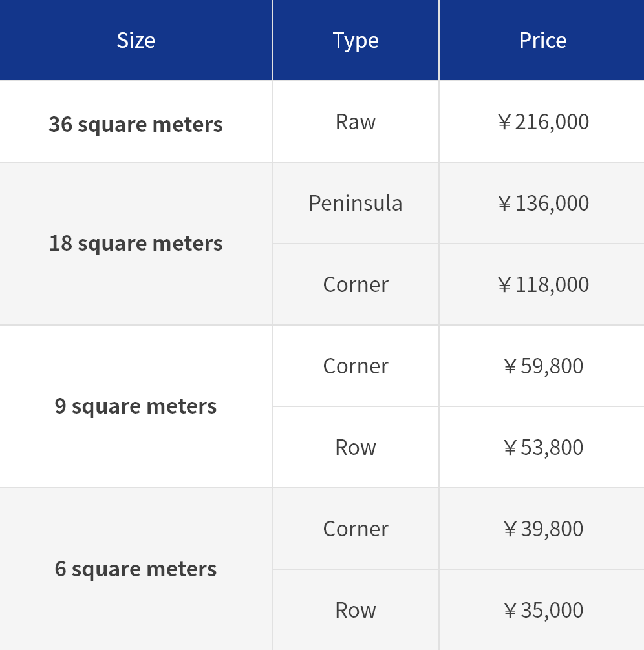This screenshot has width=644, height=650.
Task: Click the Price column header
Action: click(x=542, y=40)
